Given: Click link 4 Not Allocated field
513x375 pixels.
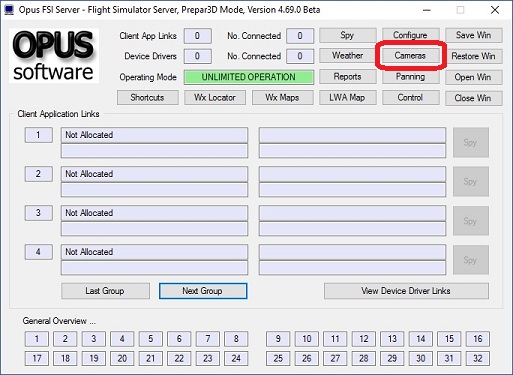Looking at the screenshot, I should 154,252.
